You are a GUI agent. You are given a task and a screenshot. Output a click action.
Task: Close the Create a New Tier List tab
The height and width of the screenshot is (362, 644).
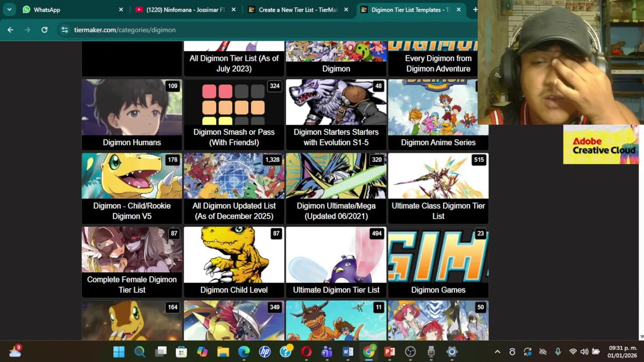tap(346, 10)
